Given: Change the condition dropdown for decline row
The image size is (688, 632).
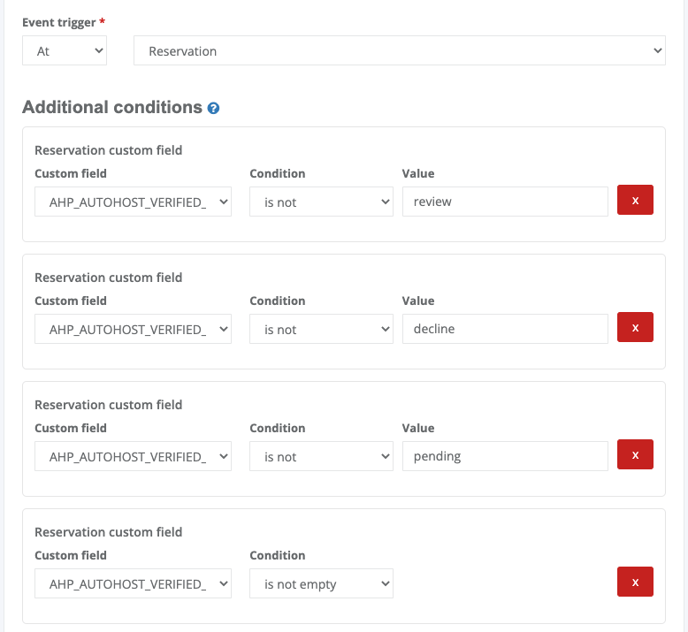Looking at the screenshot, I should point(321,329).
